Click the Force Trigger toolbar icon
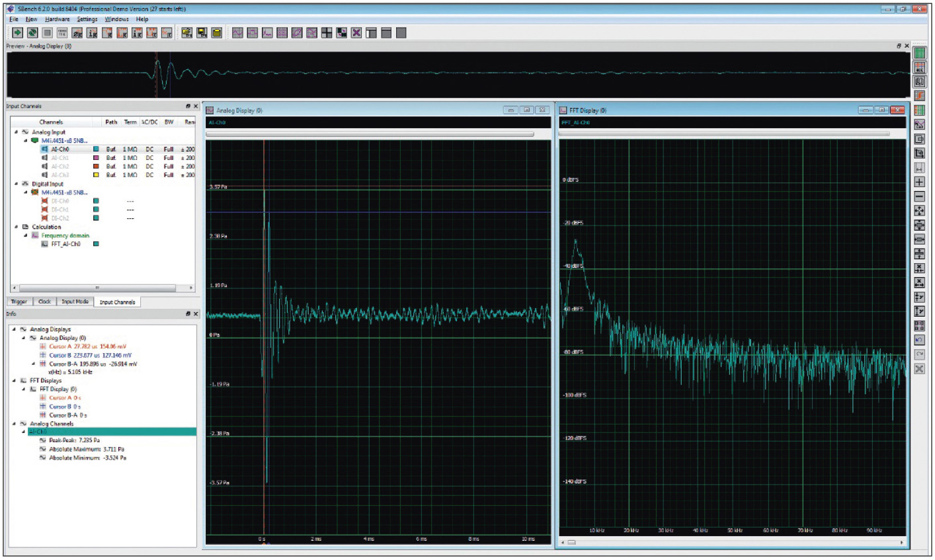 pos(63,32)
